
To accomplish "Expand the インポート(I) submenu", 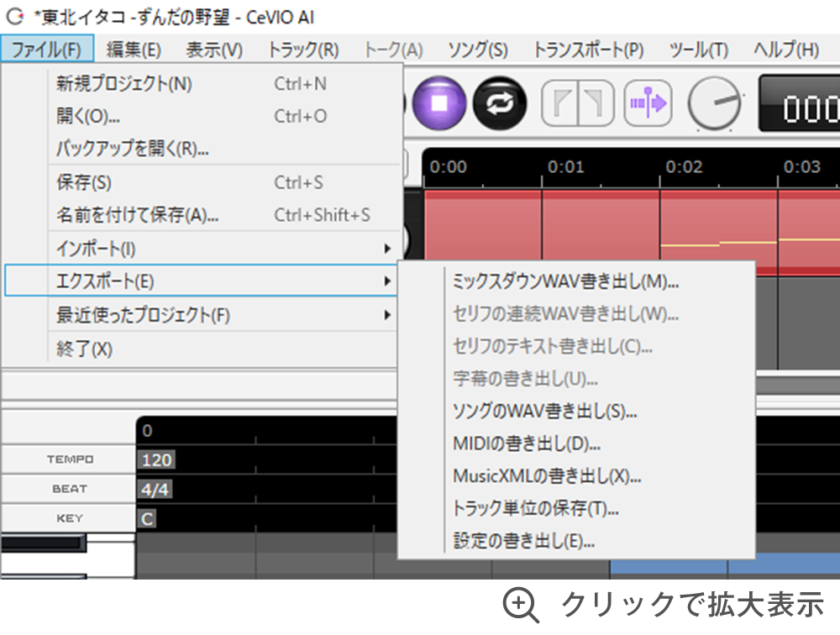I will (201, 248).
